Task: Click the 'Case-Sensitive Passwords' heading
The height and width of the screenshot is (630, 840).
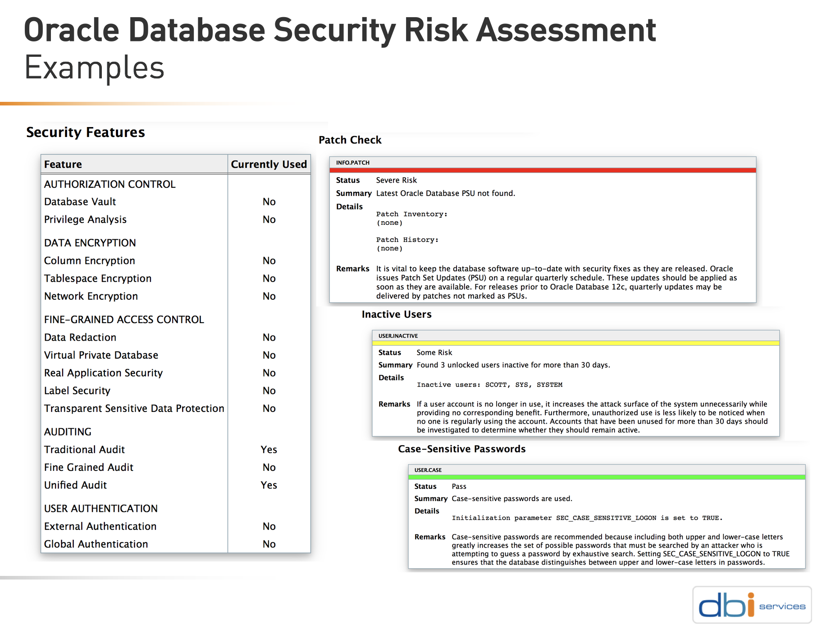Action: pyautogui.click(x=462, y=449)
